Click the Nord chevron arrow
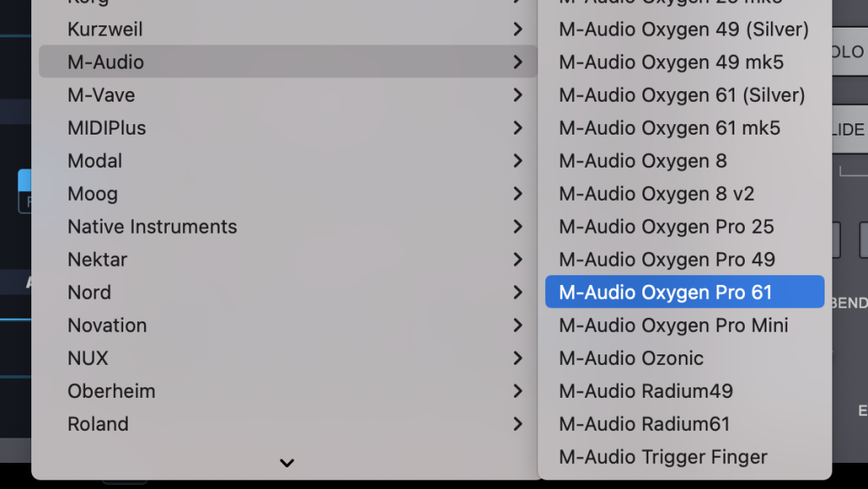The width and height of the screenshot is (868, 489). click(517, 292)
